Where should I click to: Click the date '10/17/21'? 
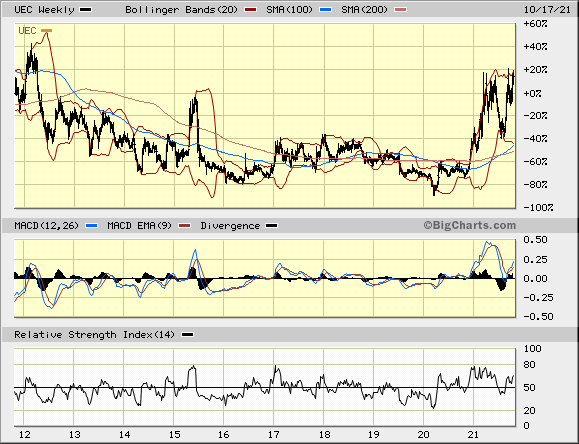(547, 10)
